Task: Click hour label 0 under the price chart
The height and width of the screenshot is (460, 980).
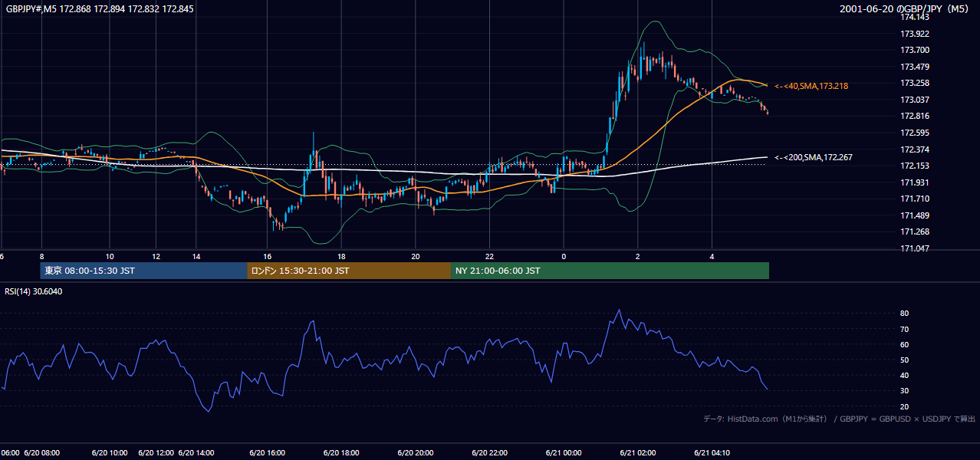Action: tap(564, 257)
